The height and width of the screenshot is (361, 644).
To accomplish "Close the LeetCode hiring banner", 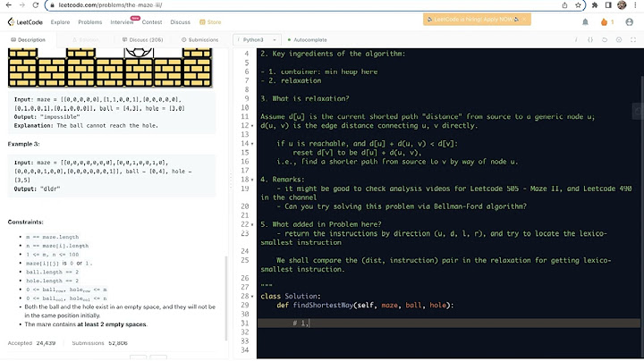I will click(524, 20).
